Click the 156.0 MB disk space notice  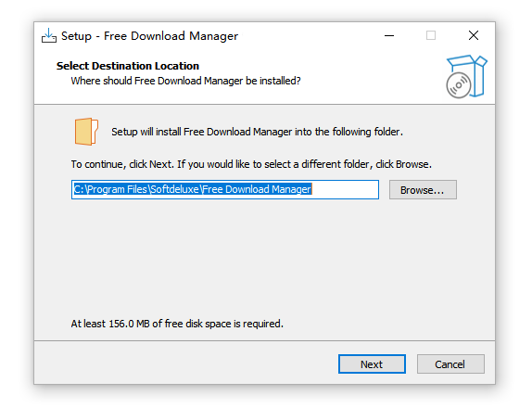pos(177,324)
